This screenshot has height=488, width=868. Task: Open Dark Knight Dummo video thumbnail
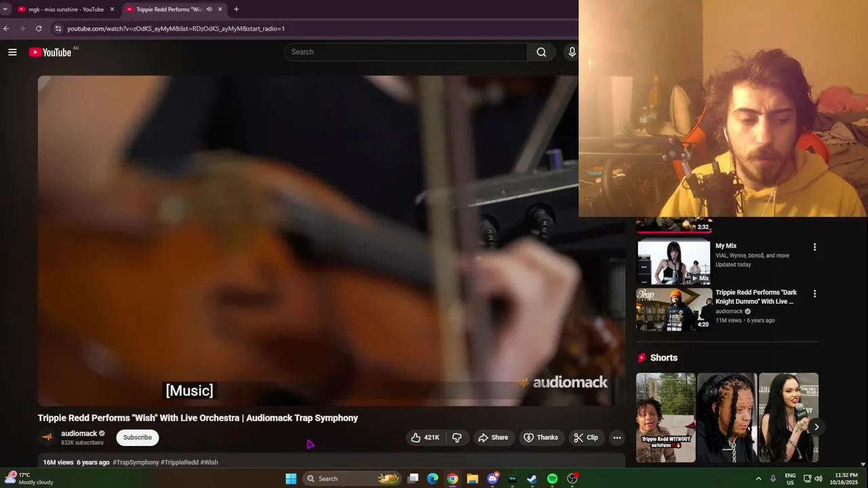point(673,308)
